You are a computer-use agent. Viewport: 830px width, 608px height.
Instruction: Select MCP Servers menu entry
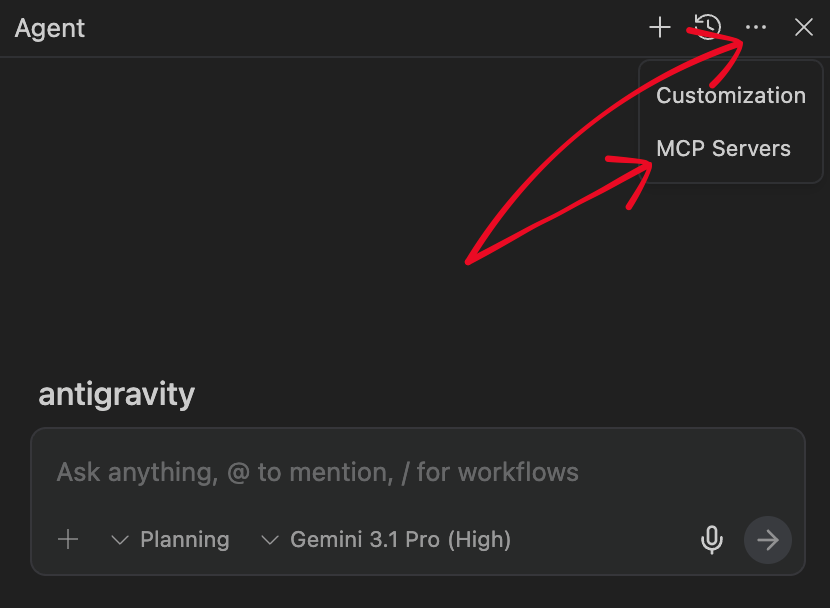tap(723, 149)
